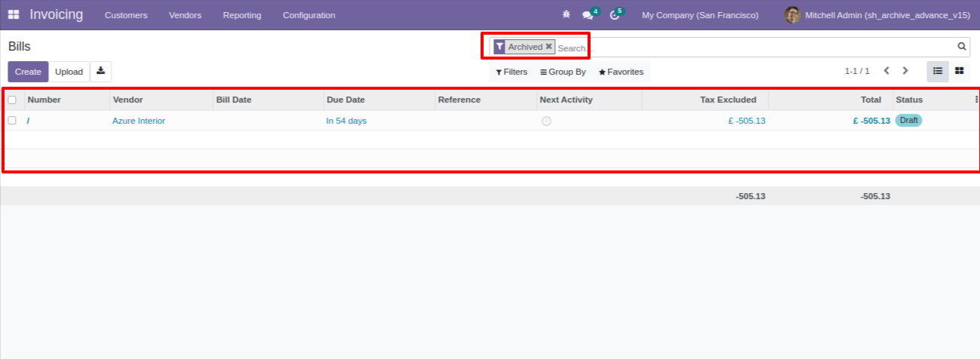Screen dimensions: 980x359
Task: Sort by Reference column header
Action: point(486,100)
